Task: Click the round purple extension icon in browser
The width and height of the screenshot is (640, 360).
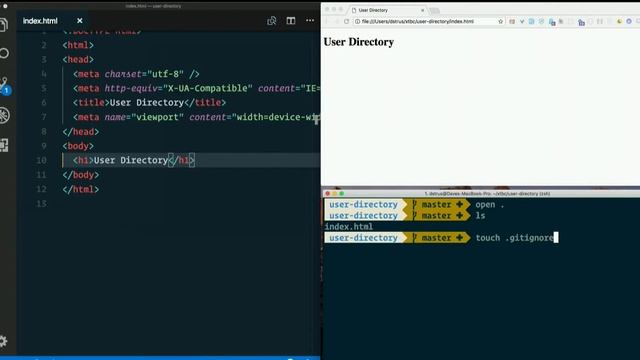Action: (629, 21)
